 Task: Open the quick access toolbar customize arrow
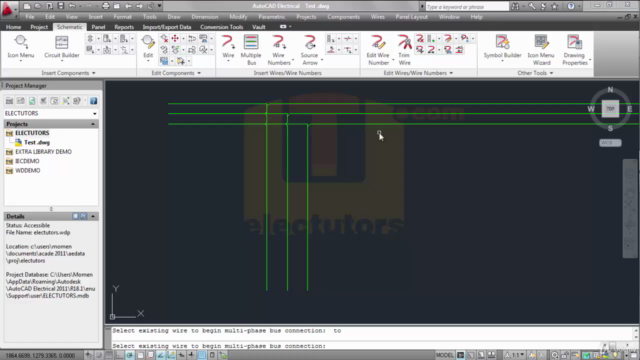(160, 6)
